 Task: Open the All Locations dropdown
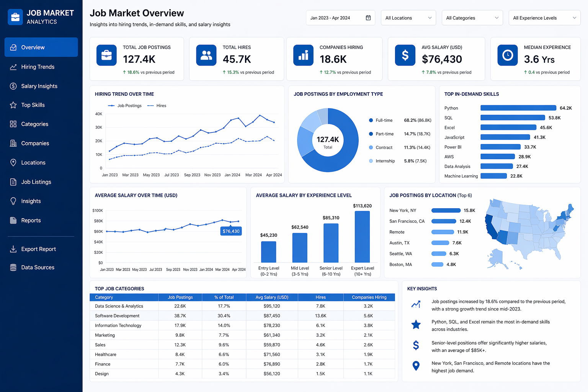click(x=408, y=18)
